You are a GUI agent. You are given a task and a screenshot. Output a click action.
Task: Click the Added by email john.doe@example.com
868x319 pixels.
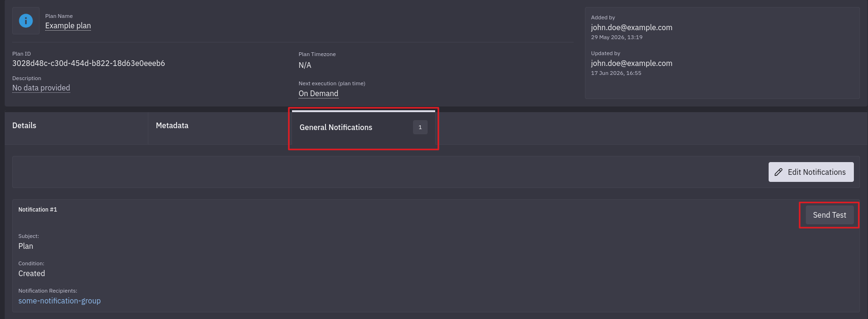632,27
